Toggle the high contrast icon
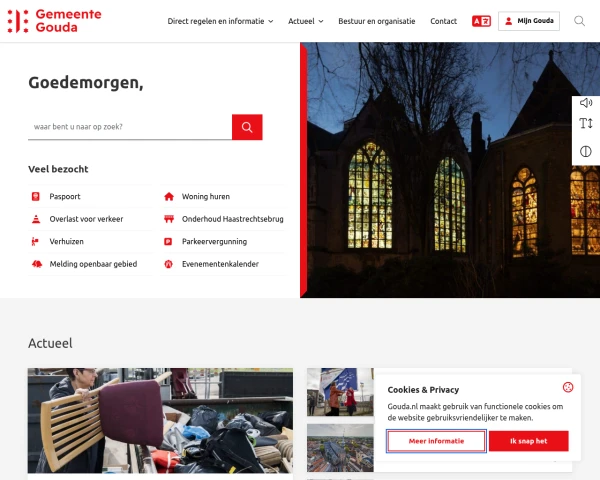The height and width of the screenshot is (480, 600). click(x=585, y=152)
